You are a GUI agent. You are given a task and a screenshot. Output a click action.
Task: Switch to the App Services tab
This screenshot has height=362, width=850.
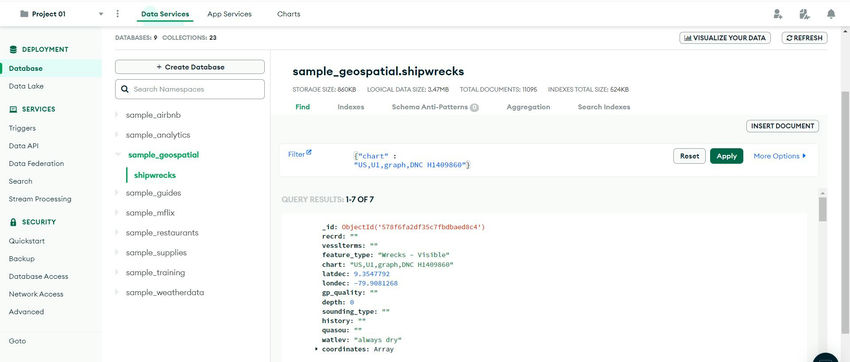click(229, 14)
